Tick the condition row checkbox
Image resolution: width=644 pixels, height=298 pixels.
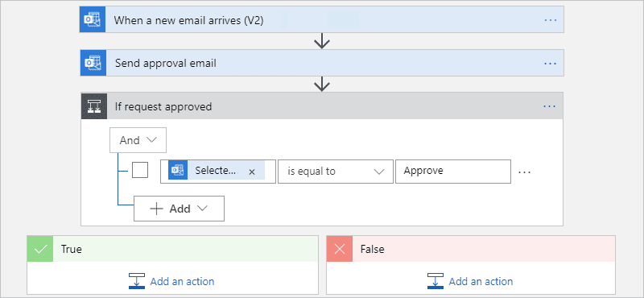140,170
